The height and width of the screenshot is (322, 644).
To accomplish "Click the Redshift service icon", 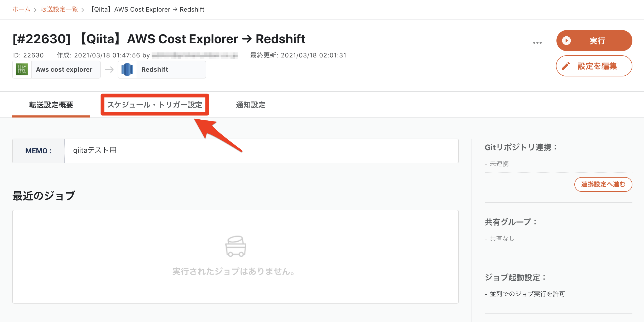I will click(x=127, y=70).
